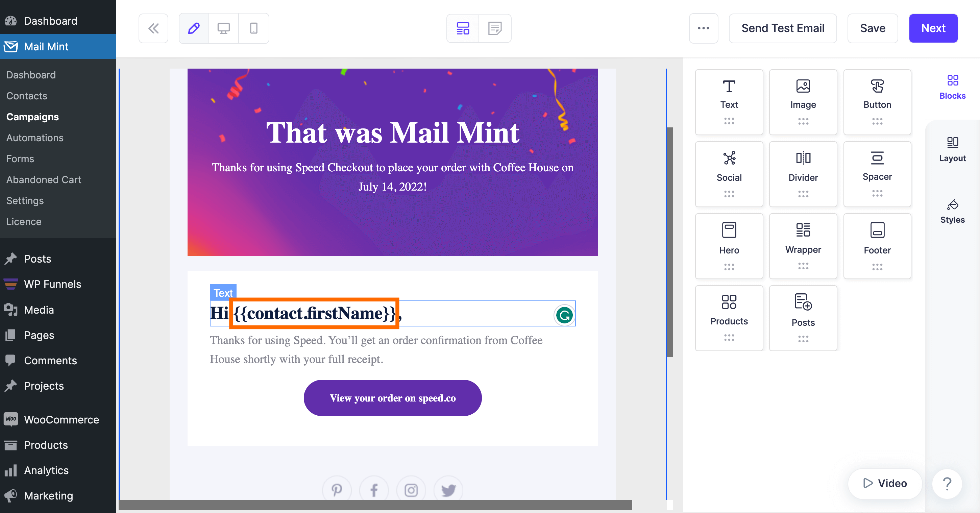Viewport: 980px width, 513px height.
Task: Click the vertical scrollbar of the canvas
Action: pos(669,242)
